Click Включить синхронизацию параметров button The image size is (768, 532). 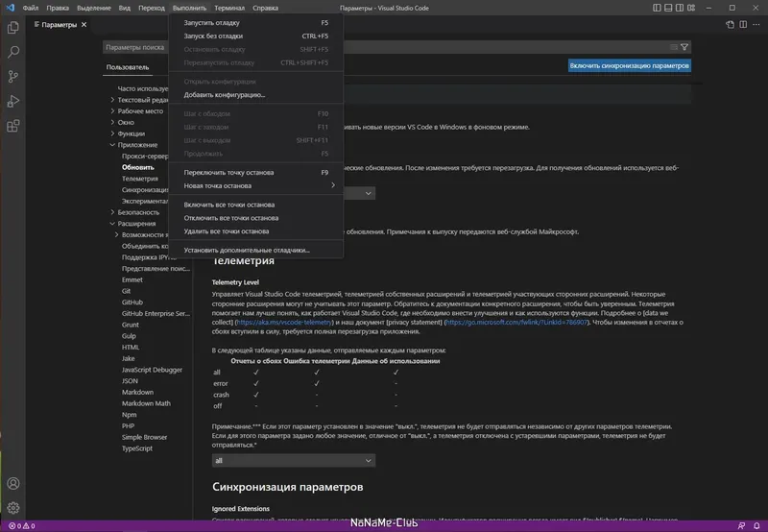[x=630, y=65]
